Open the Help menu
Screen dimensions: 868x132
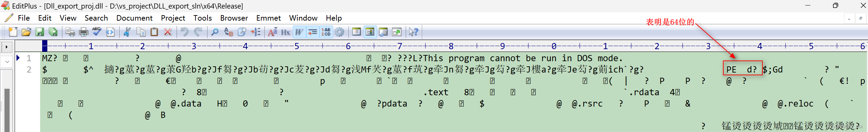point(334,18)
